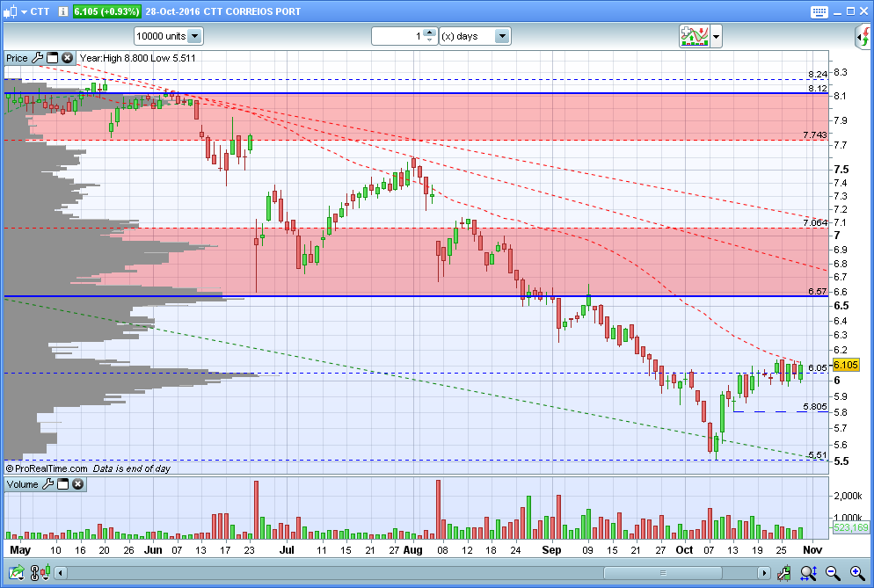
Task: Select the Volume panel label
Action: (22, 484)
